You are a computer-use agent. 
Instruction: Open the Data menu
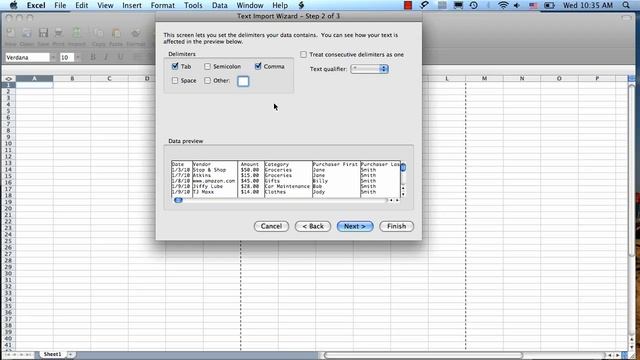(220, 5)
